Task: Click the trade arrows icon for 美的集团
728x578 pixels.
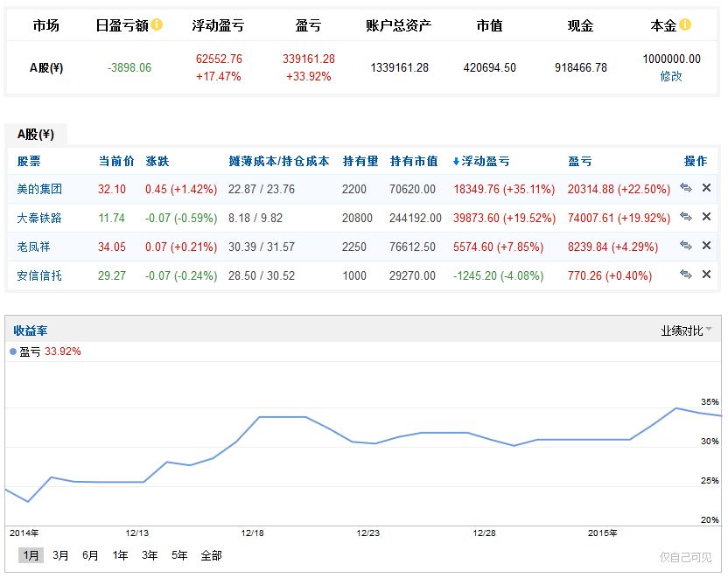Action: [x=686, y=188]
